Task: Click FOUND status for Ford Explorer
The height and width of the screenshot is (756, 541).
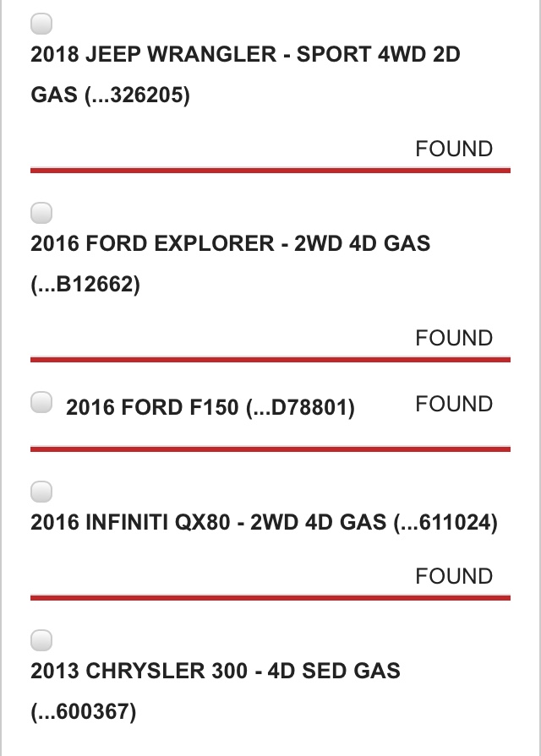Action: (454, 338)
